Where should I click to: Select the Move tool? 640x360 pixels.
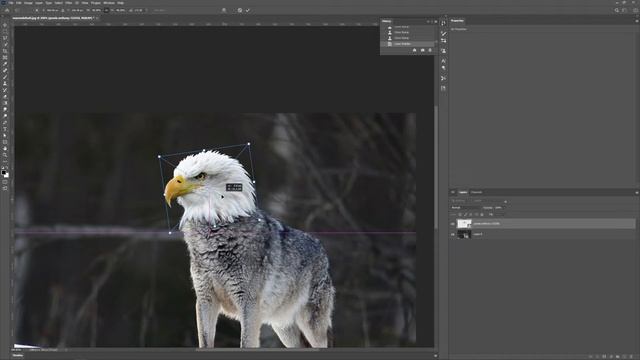5,24
